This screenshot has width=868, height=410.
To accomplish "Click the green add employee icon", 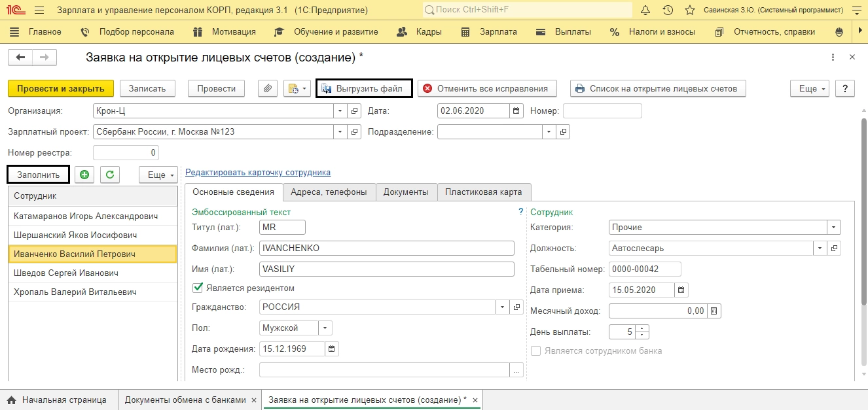I will pos(84,175).
